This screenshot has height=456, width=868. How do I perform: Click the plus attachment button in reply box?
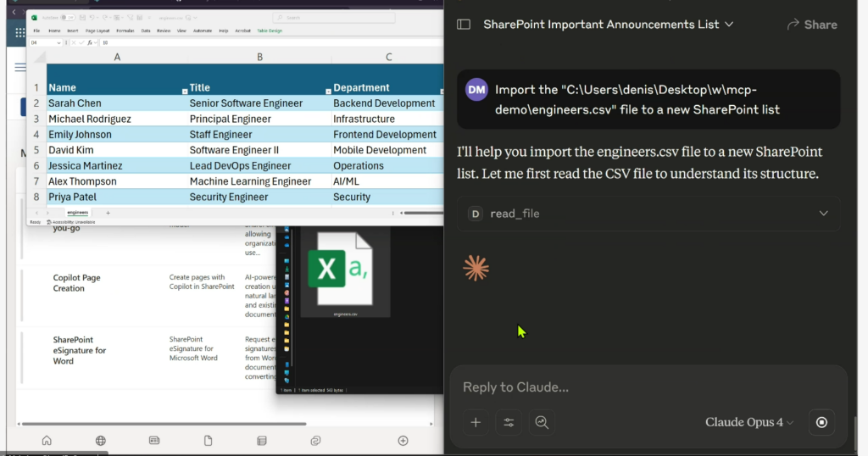coord(476,422)
